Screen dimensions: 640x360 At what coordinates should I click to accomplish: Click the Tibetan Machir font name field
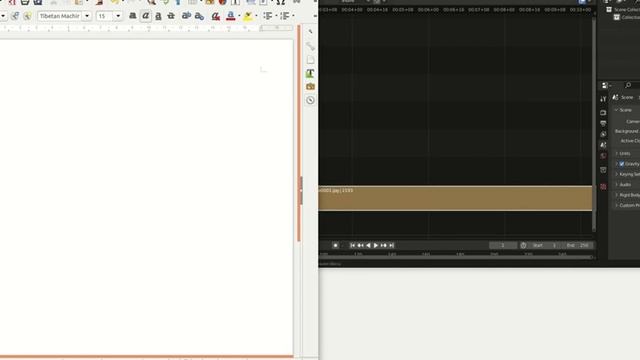tap(60, 16)
